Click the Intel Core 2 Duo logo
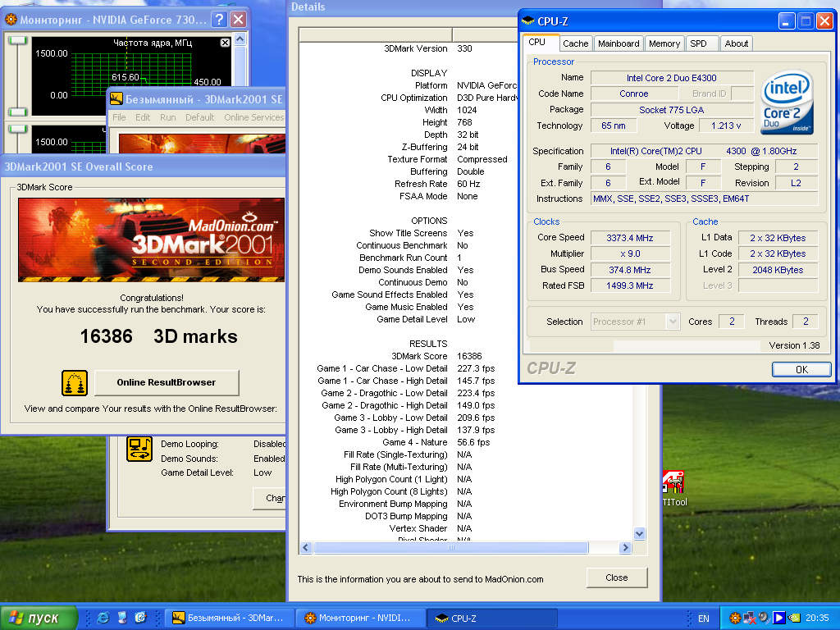Image resolution: width=840 pixels, height=630 pixels. coord(787,102)
